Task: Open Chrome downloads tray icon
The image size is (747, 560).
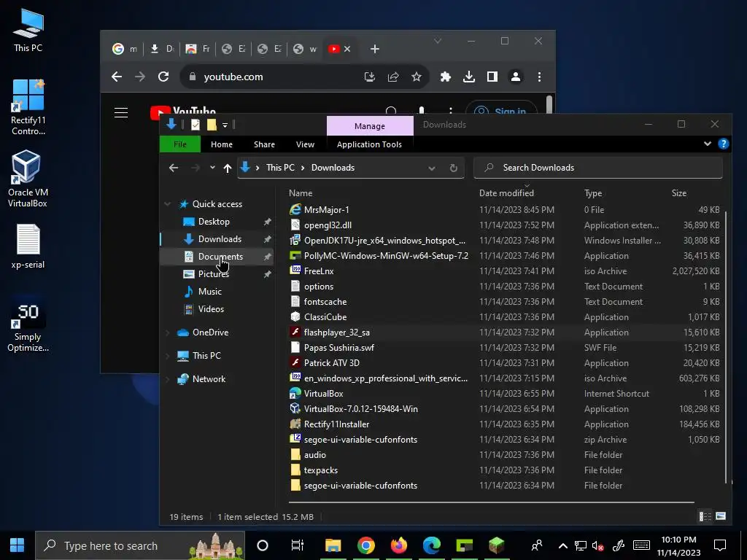Action: pos(469,77)
